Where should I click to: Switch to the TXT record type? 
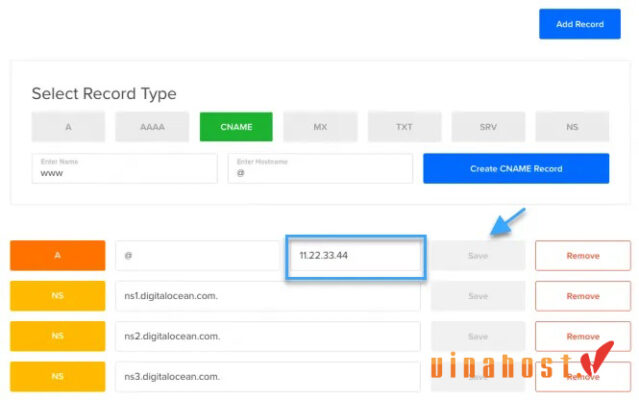tap(404, 127)
